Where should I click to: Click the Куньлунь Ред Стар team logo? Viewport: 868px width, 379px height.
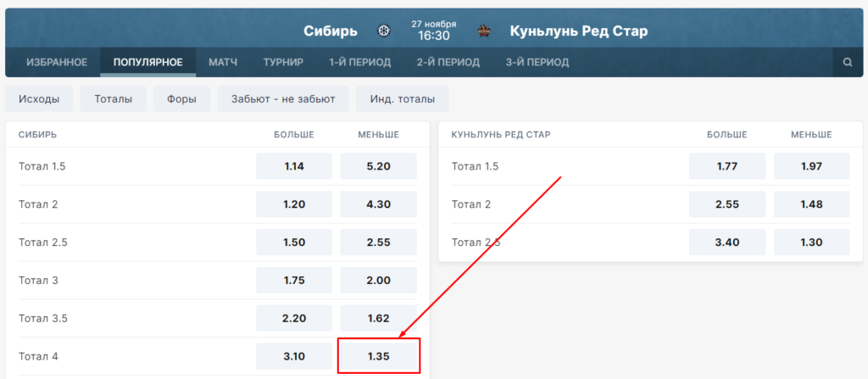pos(483,31)
